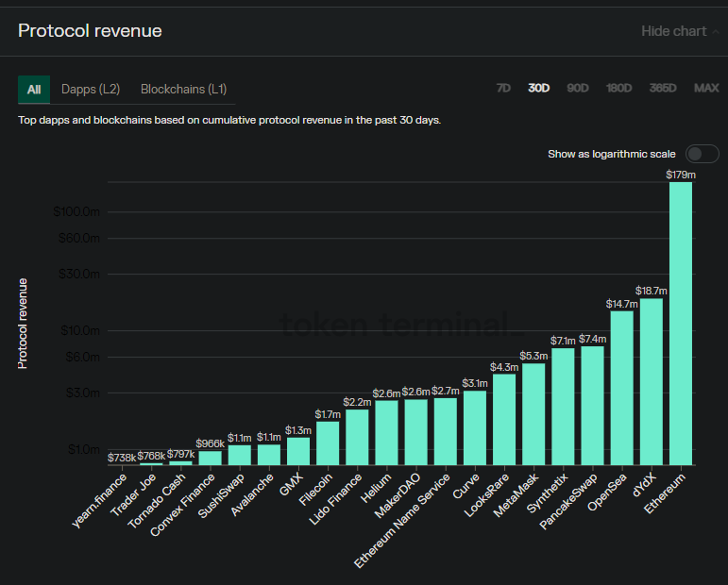Click the PancakeSwap bar
Image resolution: width=728 pixels, height=585 pixels.
pyautogui.click(x=592, y=406)
